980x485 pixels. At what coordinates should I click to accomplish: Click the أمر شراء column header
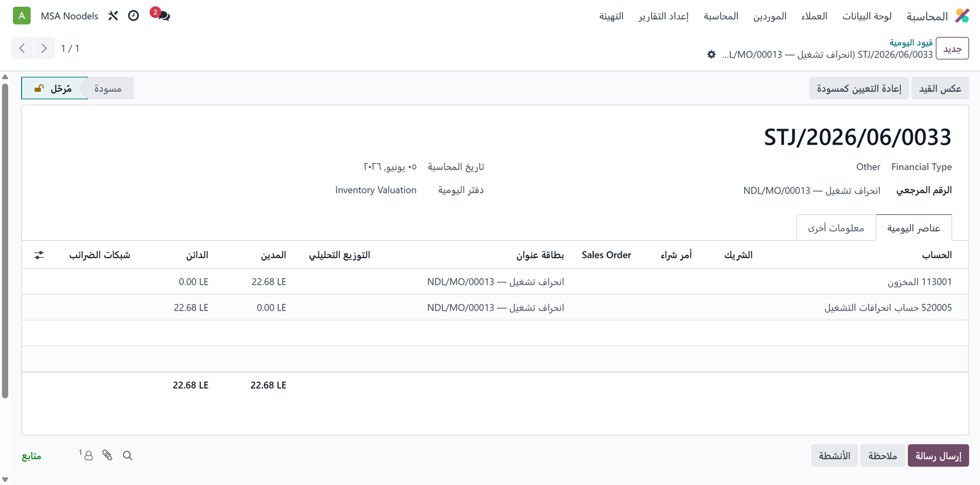pos(676,255)
